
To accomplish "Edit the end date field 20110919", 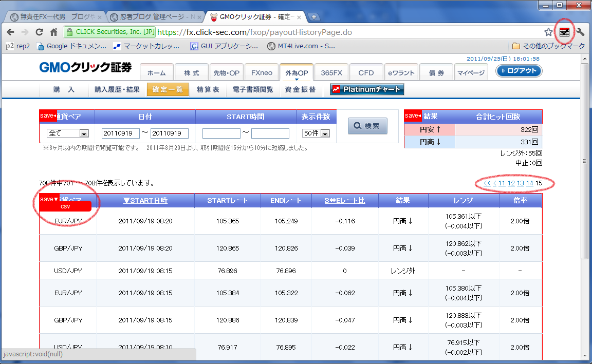I will tap(170, 133).
